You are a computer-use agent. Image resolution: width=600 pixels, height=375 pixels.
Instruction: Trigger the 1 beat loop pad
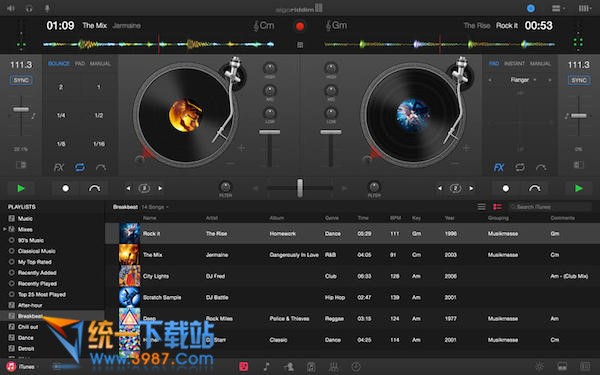point(99,87)
